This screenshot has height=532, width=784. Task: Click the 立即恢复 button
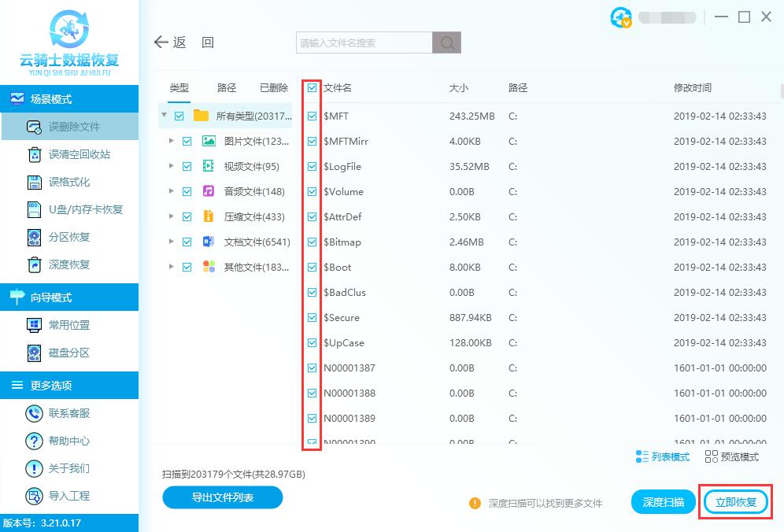735,502
